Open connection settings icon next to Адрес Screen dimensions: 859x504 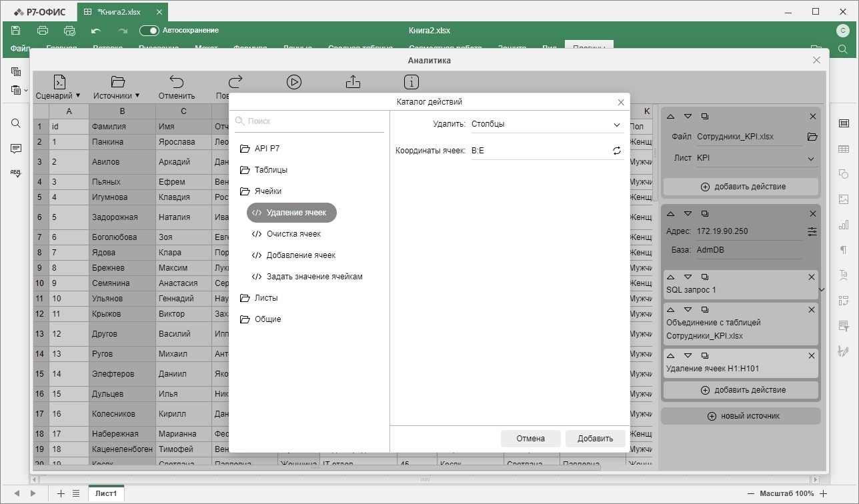tap(812, 231)
